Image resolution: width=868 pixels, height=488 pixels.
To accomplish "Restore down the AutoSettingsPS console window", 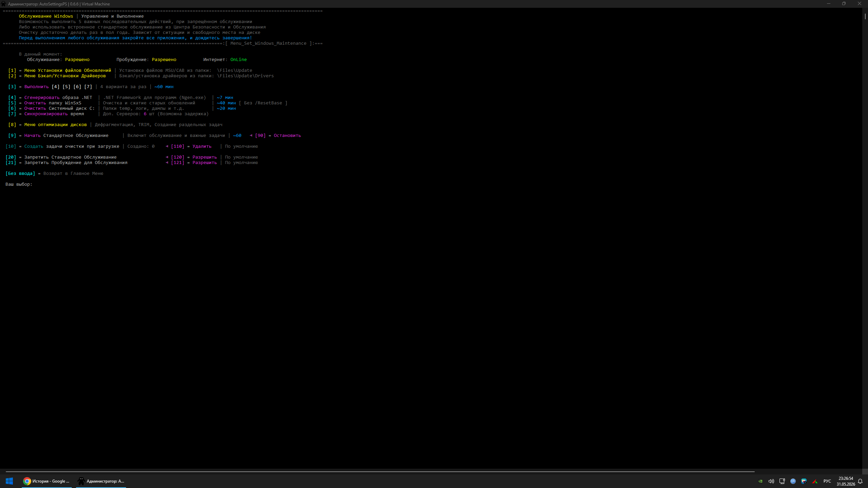I will click(844, 4).
